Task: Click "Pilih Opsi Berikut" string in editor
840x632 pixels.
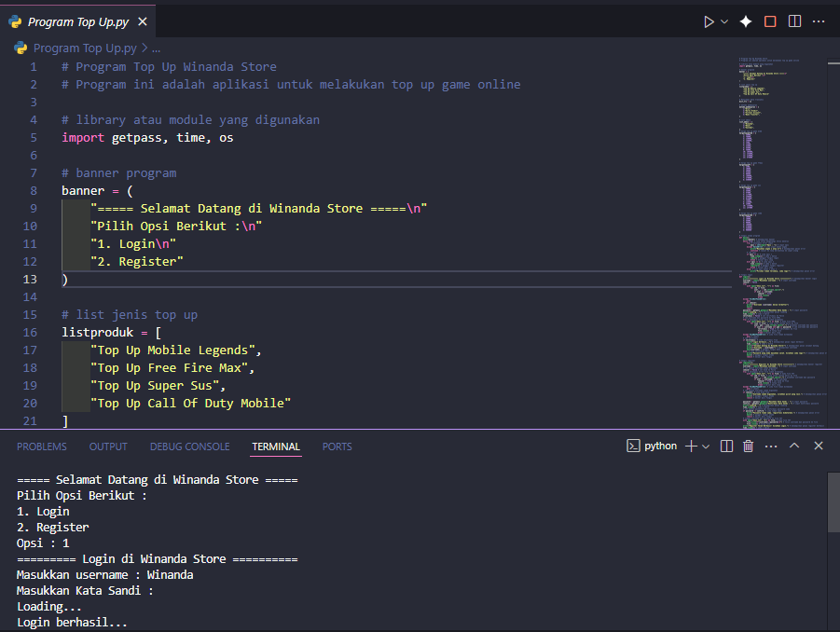Action: point(176,226)
